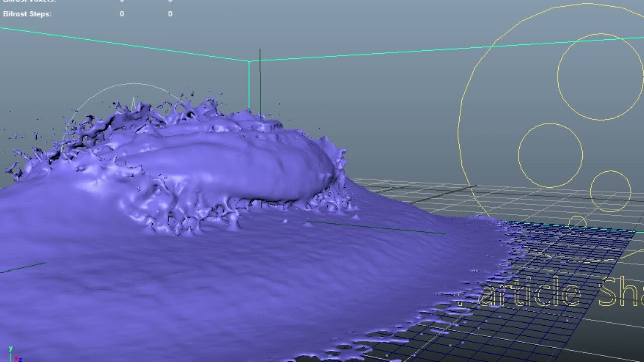The image size is (644, 362).
Task: Click the blue Z axis label on the gizmo
Action: [20, 360]
